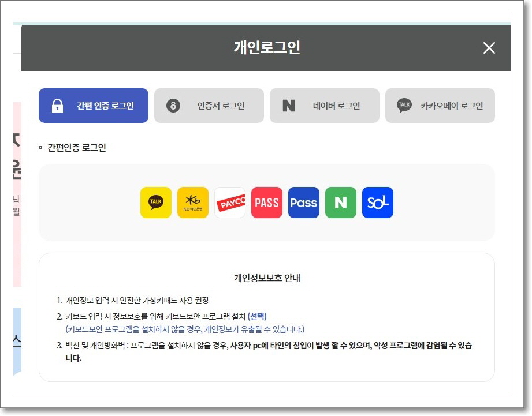Choose Shinhan SOL authentication icon

[x=378, y=203]
